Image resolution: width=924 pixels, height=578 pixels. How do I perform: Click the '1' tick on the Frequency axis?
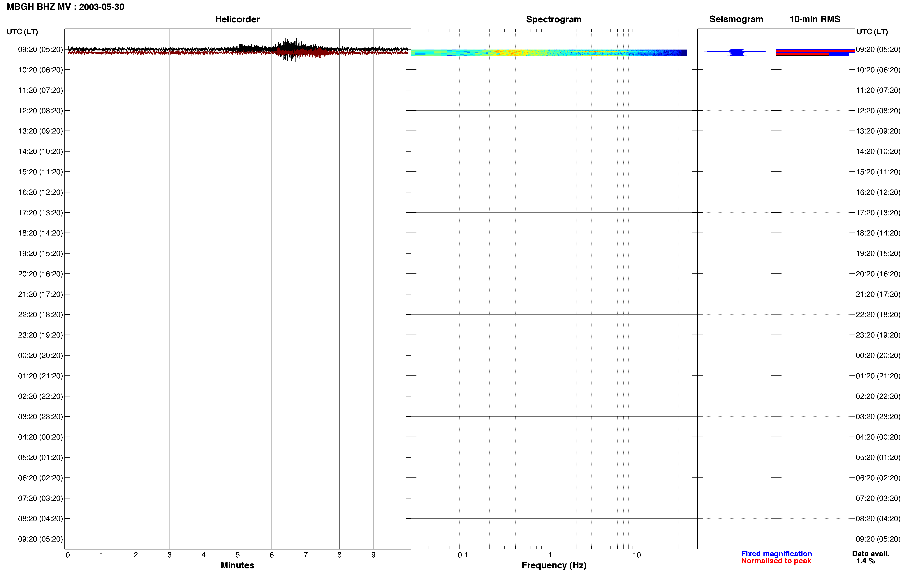[550, 555]
